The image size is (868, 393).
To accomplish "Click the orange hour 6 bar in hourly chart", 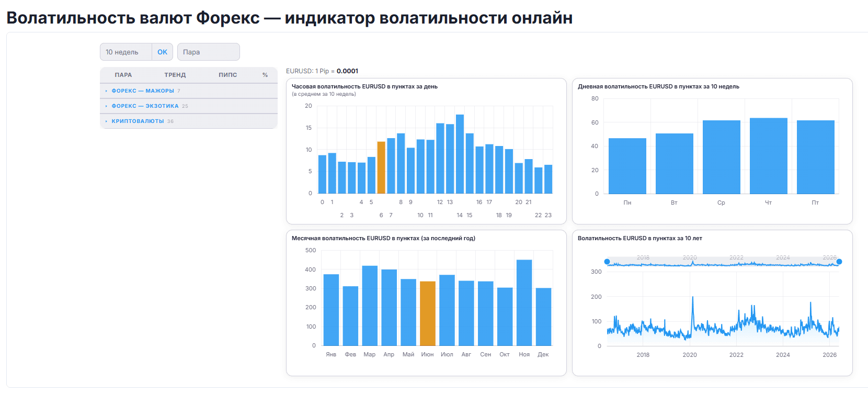I will tap(381, 167).
